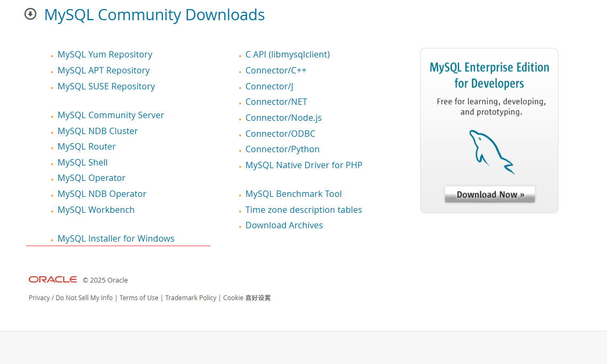Click the © 2025 Oracle copyright text
Screen dimensions: 607x364
105,280
